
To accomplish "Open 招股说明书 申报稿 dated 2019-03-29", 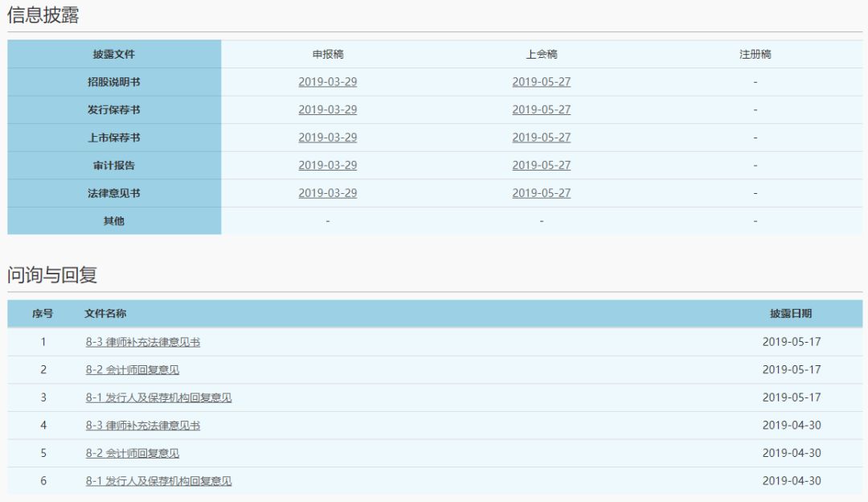I will [x=328, y=82].
